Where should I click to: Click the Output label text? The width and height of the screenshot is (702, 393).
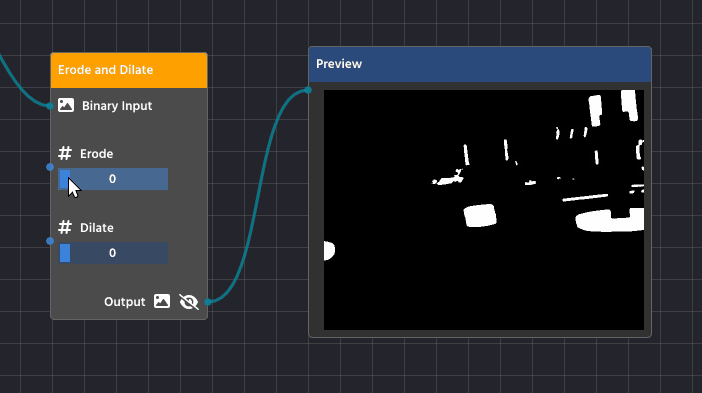[x=124, y=302]
